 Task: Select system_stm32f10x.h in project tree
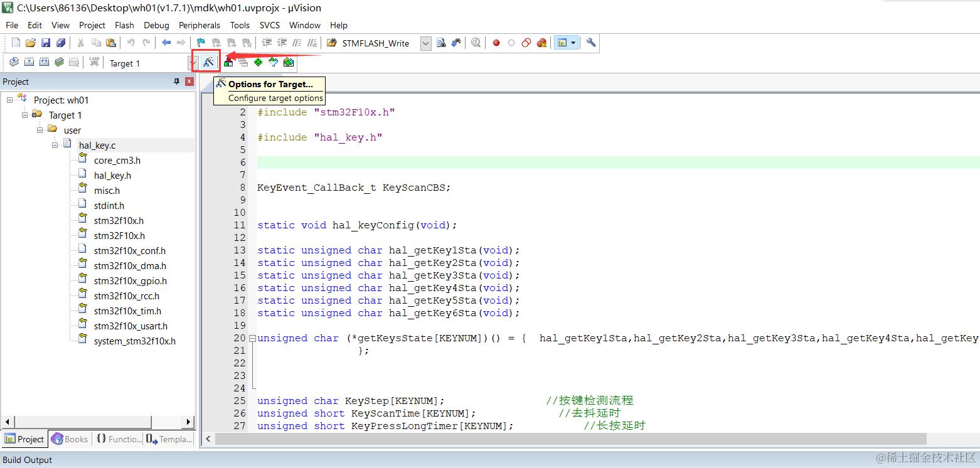tap(135, 341)
